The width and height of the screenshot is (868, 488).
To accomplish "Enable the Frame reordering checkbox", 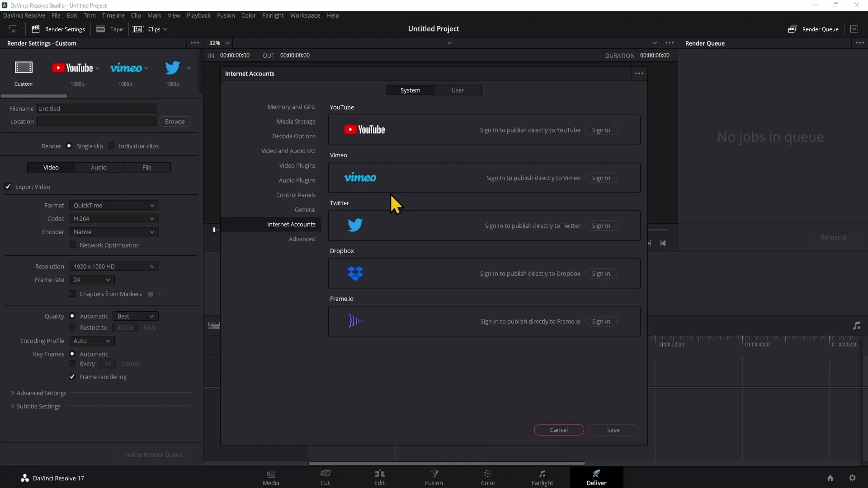I will tap(72, 376).
